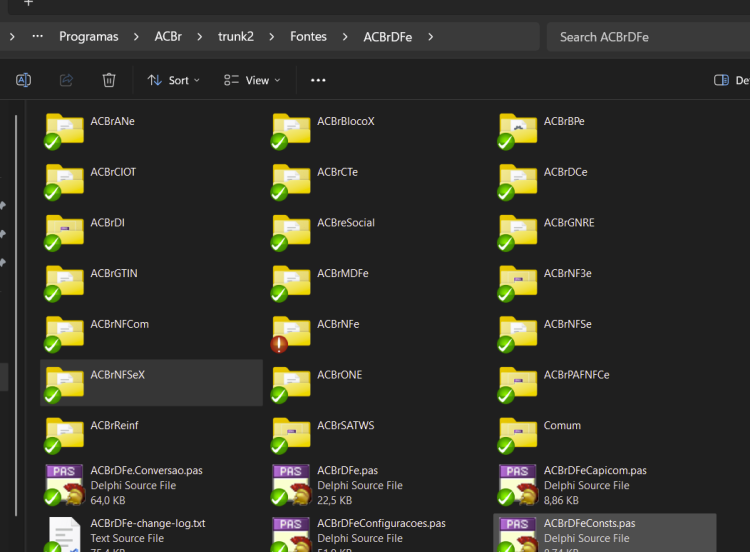Viewport: 750px width, 552px height.
Task: Select the highlighted ACBrNFSeX folder icon
Action: tap(64, 384)
